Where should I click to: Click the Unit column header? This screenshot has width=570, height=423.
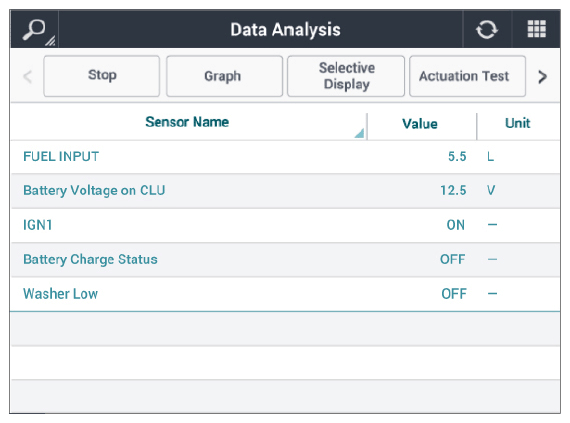coord(518,123)
